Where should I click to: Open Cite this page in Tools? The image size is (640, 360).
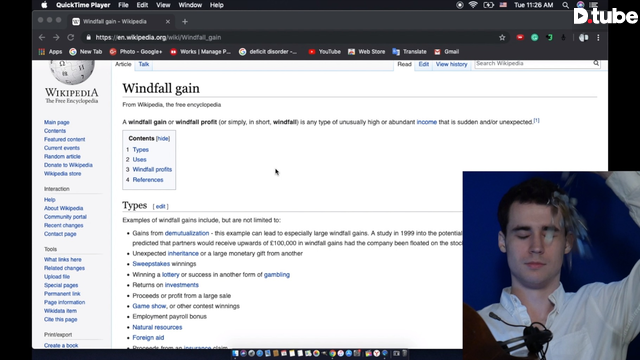(x=60, y=320)
